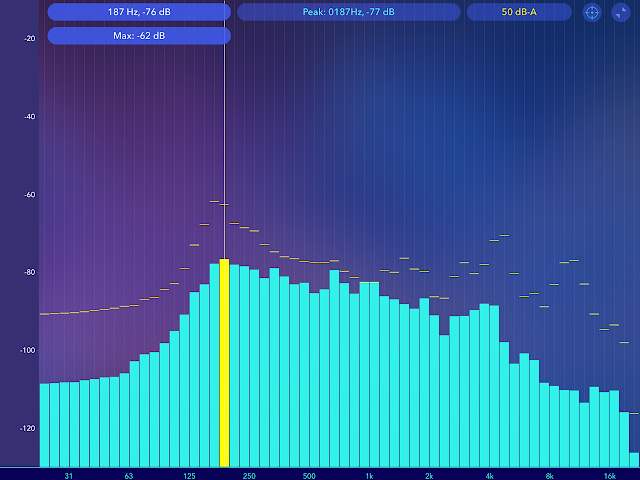Screen dimensions: 640x480
Task: Tap the Max: -62 dB readout pill
Action: pyautogui.click(x=139, y=36)
